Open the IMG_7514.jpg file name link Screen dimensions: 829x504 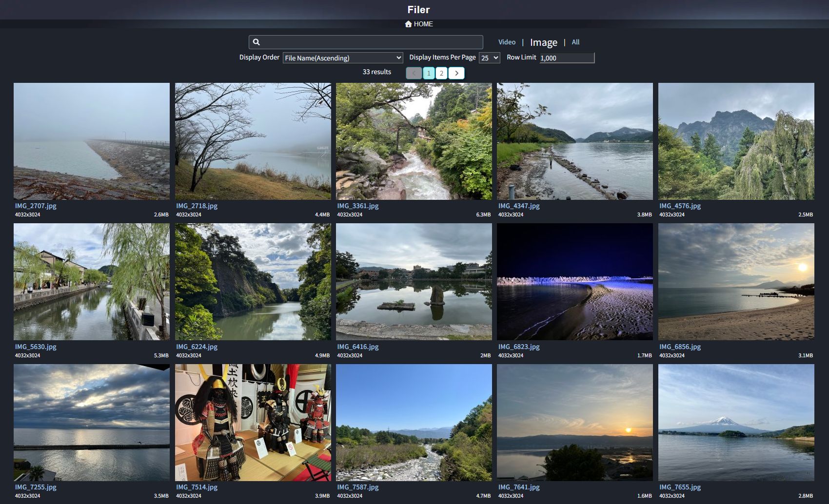[197, 487]
